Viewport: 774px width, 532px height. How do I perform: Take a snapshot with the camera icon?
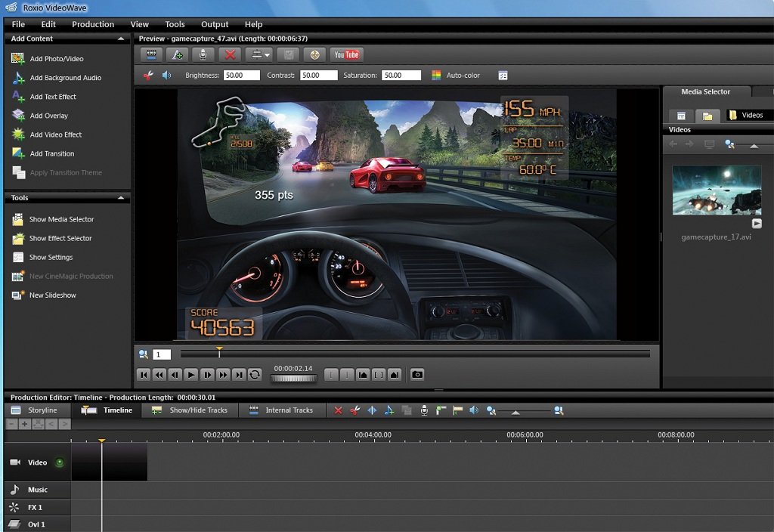point(416,374)
